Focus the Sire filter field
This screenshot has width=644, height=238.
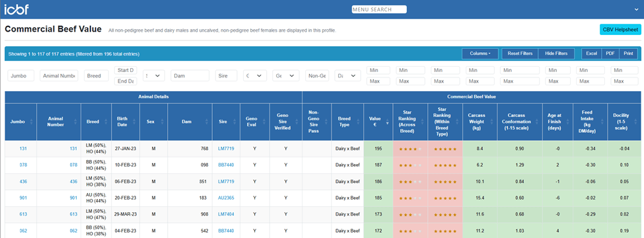227,75
